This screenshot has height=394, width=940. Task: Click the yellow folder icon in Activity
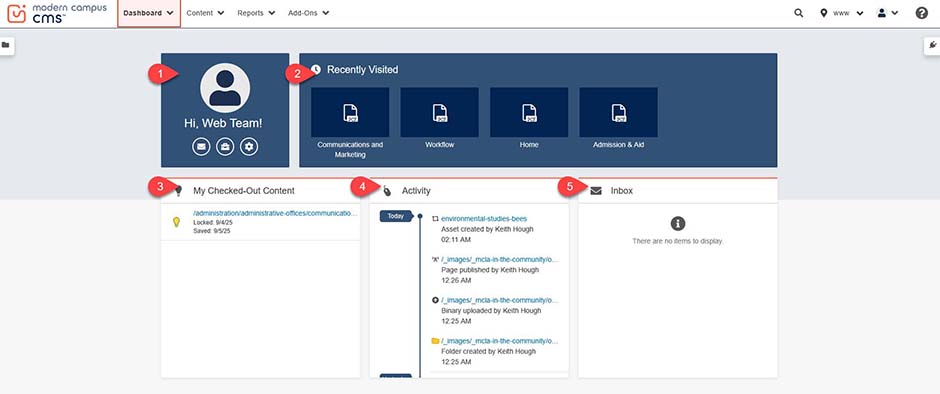click(435, 341)
